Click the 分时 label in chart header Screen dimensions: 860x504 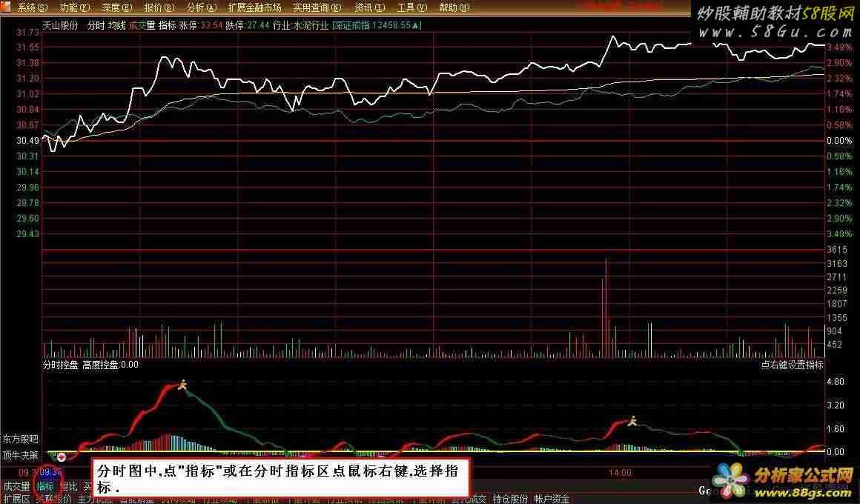click(x=96, y=25)
